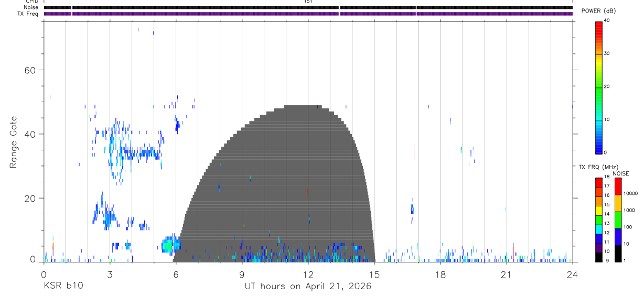This screenshot has width=644, height=297.
Task: Click the 100 noise tick label
Action: (x=628, y=227)
